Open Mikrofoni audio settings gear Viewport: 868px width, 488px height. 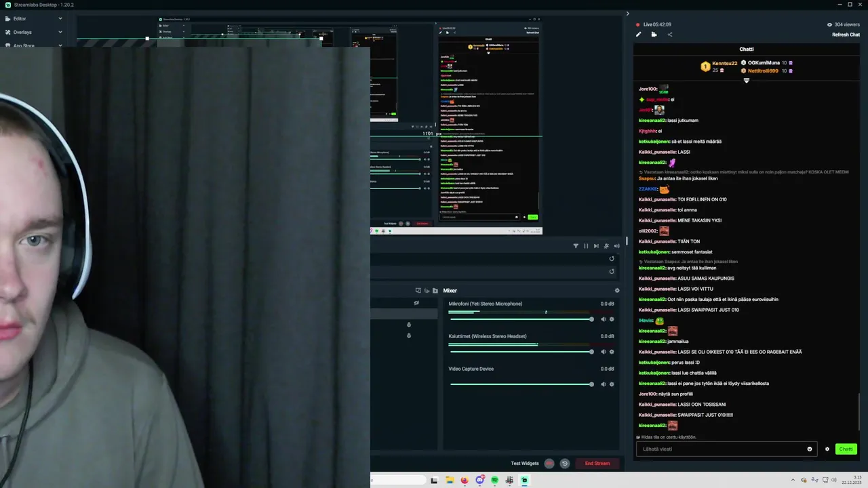tap(612, 319)
